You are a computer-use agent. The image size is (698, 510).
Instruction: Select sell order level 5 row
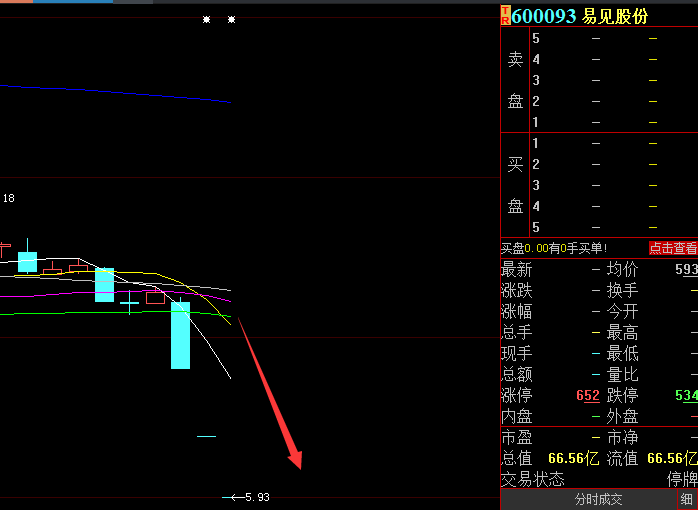tap(614, 38)
